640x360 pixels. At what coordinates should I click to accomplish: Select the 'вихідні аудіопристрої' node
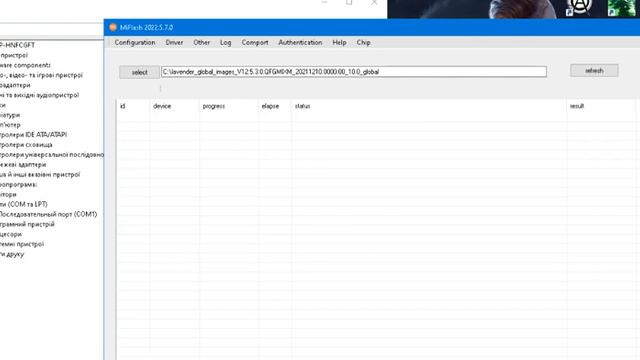point(40,95)
